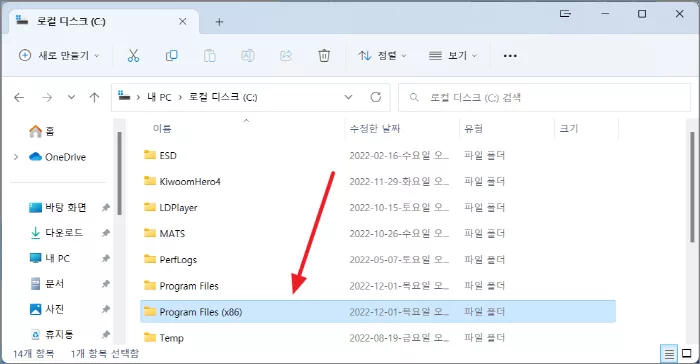Select the Program Files folder

(378, 285)
